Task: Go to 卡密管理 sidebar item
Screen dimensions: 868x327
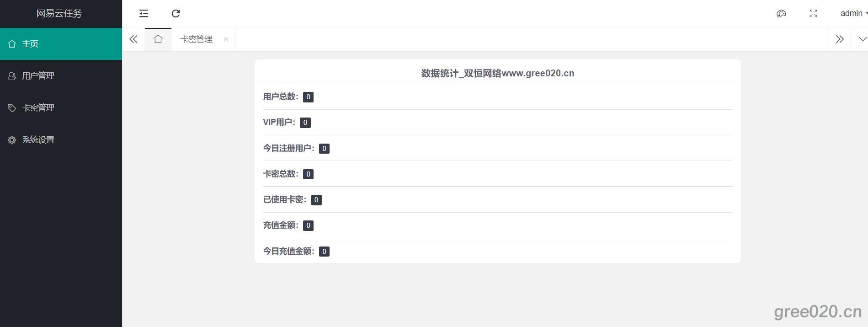Action: pos(38,108)
